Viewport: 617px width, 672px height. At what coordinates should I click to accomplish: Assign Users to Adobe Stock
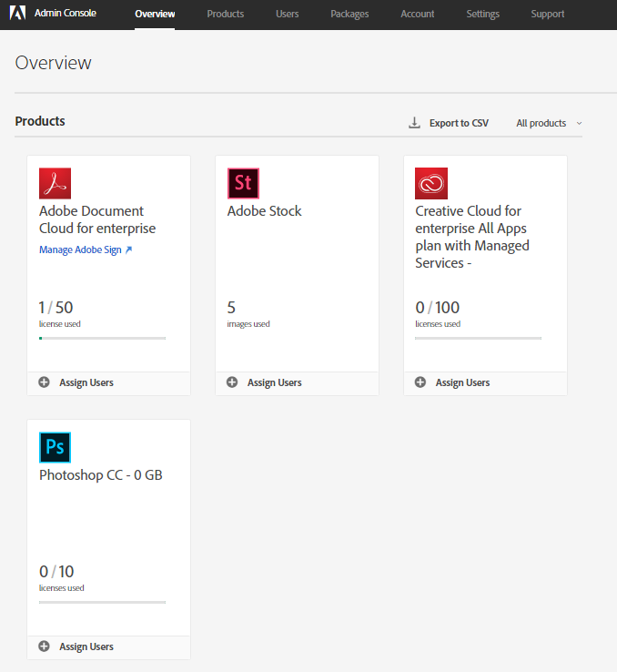[274, 382]
